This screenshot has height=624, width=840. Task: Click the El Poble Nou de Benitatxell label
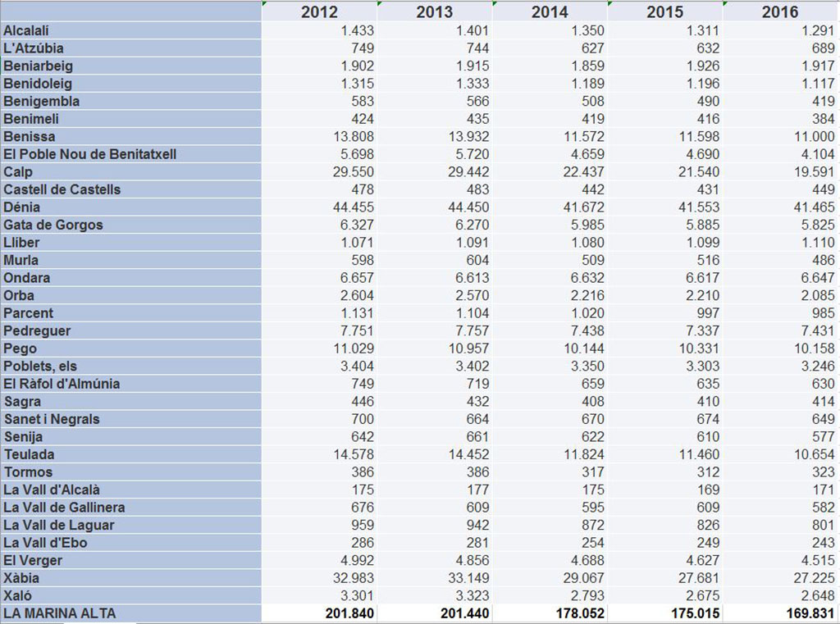131,154
